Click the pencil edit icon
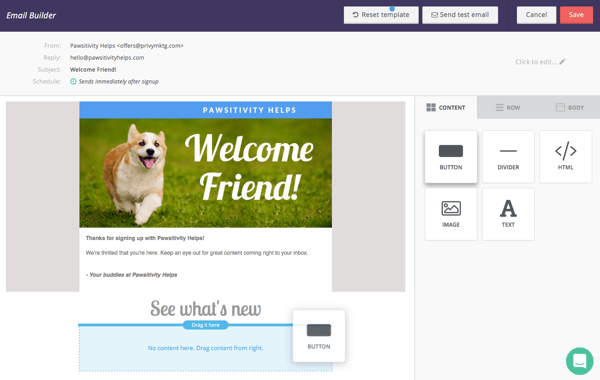The image size is (600, 380). click(562, 62)
